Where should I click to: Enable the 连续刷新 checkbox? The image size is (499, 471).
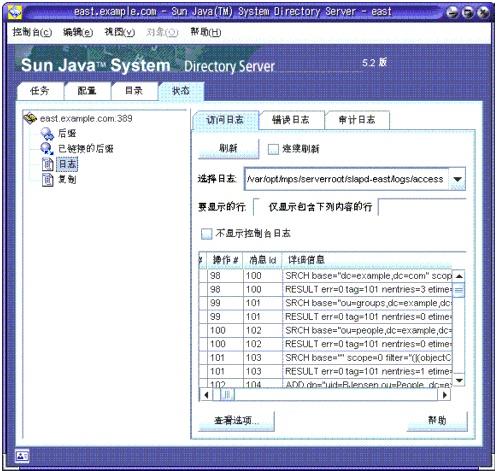pos(273,149)
